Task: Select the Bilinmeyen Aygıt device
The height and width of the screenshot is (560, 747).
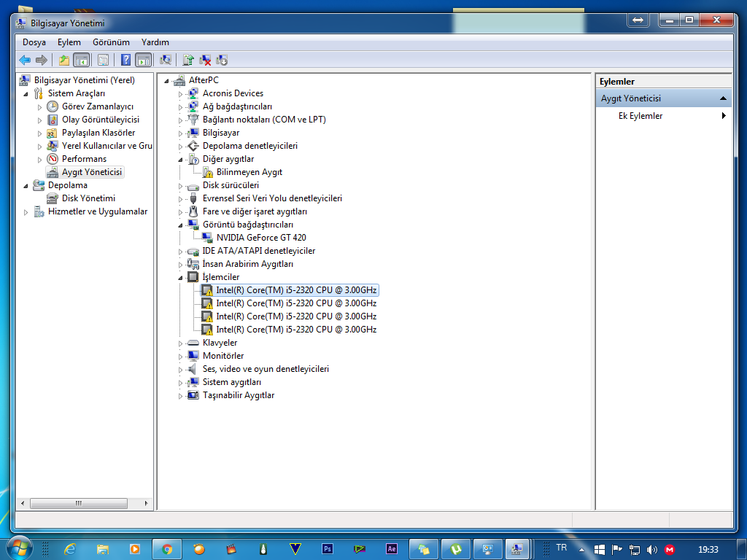Action: coord(249,172)
